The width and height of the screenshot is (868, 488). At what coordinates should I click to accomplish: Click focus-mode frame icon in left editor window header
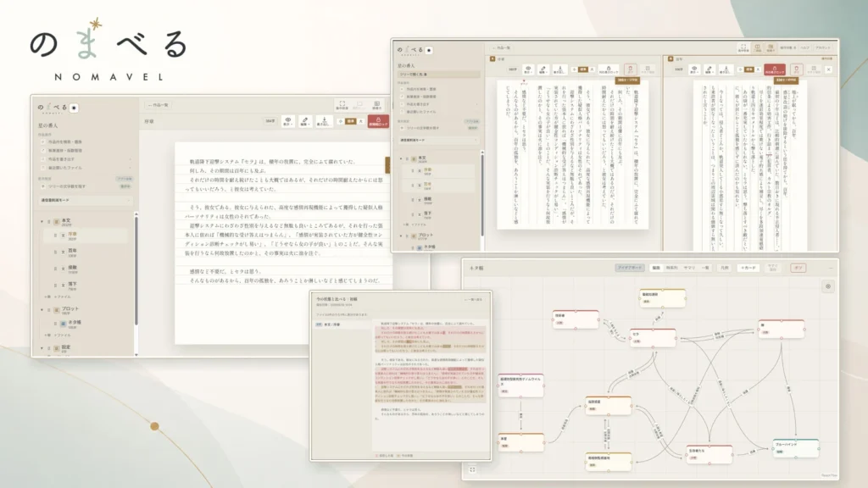pos(342,104)
